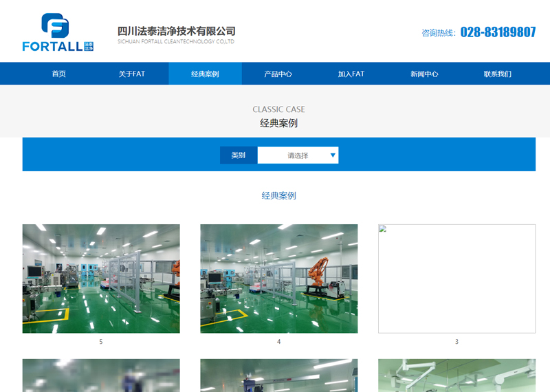Click the caption link labeled 3
Viewport: 550px width, 392px height.
click(x=456, y=342)
